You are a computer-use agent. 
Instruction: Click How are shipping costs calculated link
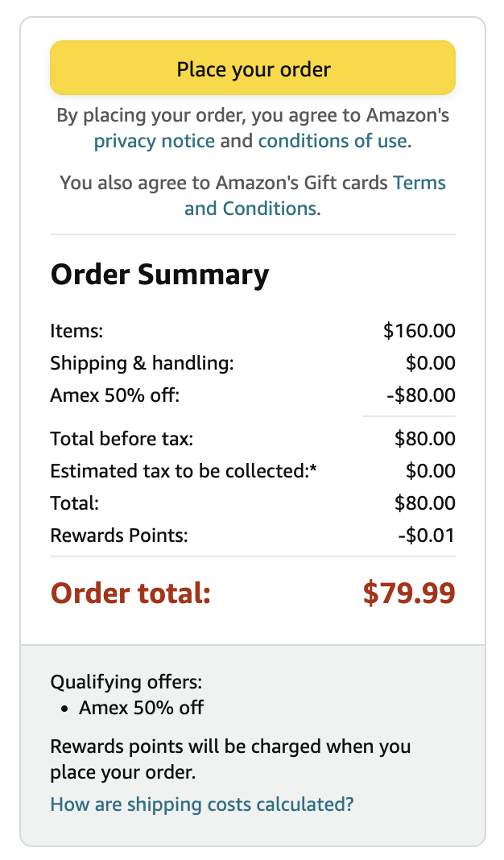pos(201,804)
